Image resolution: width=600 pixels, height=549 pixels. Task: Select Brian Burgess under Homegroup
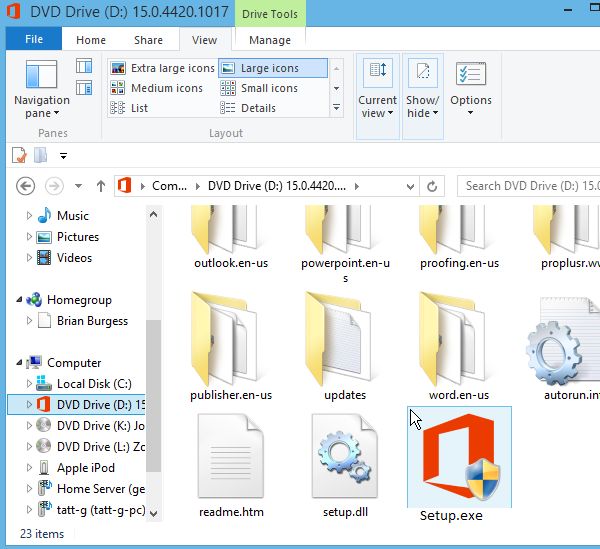tap(92, 321)
